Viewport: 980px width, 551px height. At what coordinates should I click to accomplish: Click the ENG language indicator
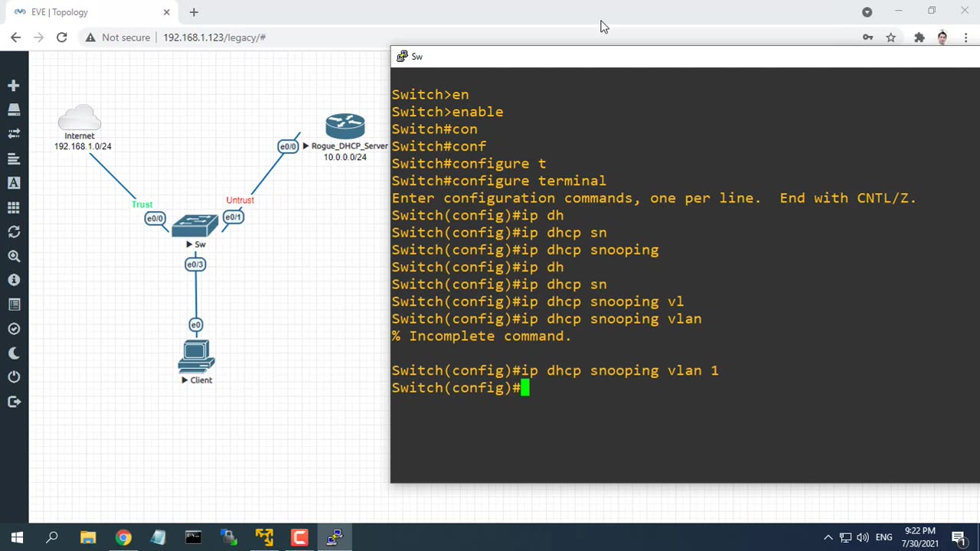coord(884,538)
